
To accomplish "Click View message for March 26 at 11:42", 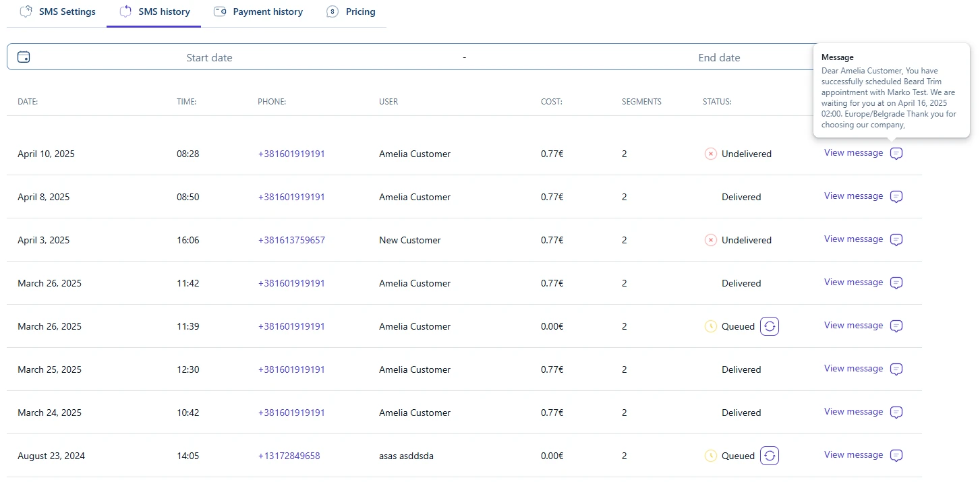I will (853, 282).
